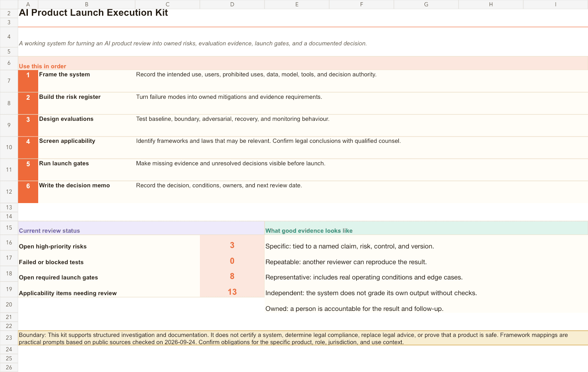Click the line starting "Independent: the system"

[x=371, y=293]
